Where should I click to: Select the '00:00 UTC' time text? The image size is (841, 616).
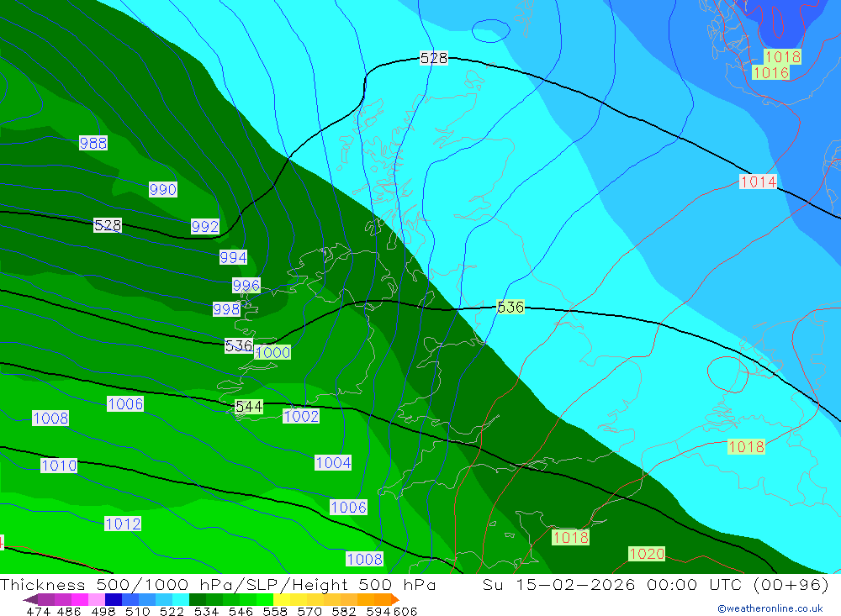695,584
